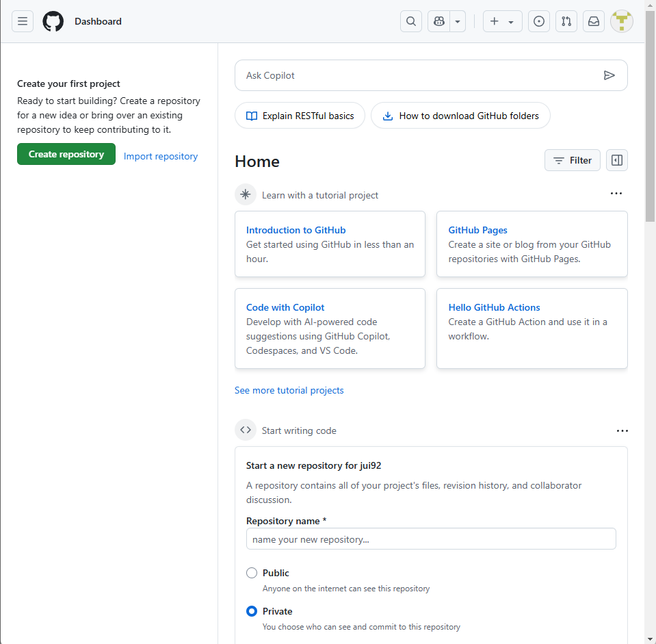Select the Private radio button

[252, 611]
